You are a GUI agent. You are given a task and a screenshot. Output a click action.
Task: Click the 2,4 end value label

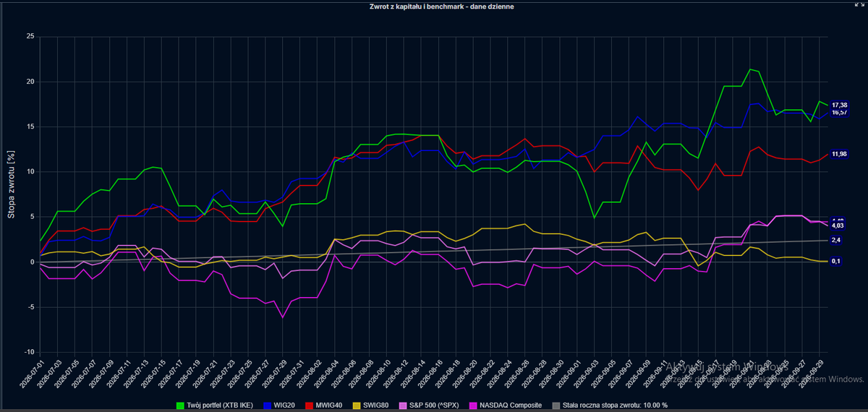[835, 240]
